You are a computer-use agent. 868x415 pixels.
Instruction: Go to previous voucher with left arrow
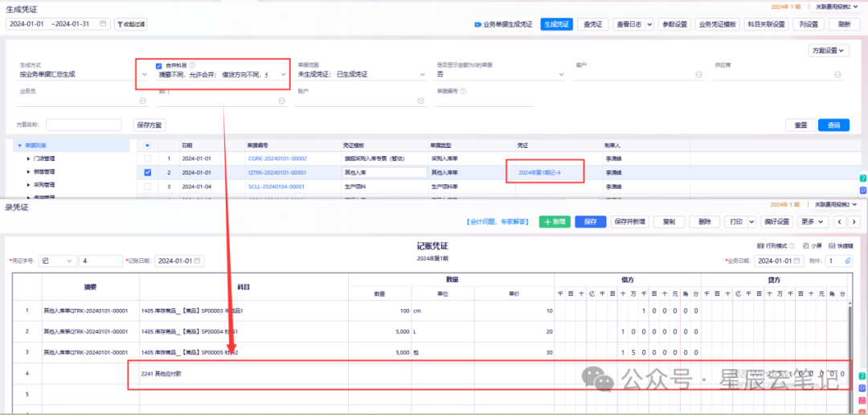(x=840, y=222)
